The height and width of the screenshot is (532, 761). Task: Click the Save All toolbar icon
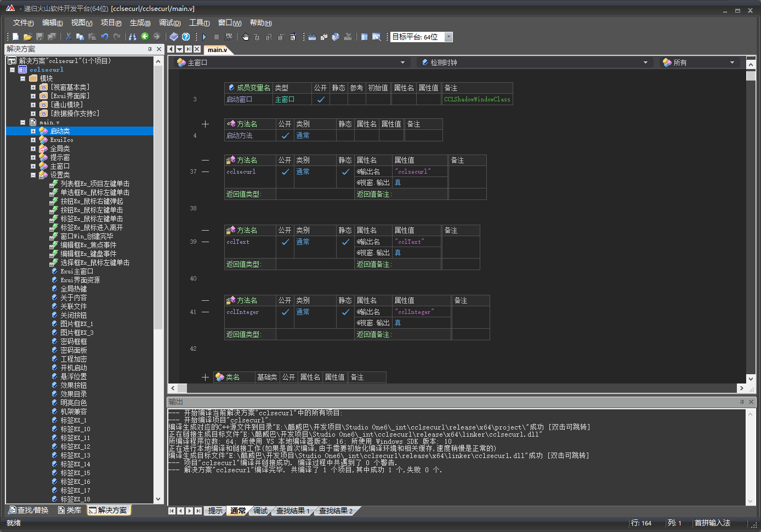[52, 37]
